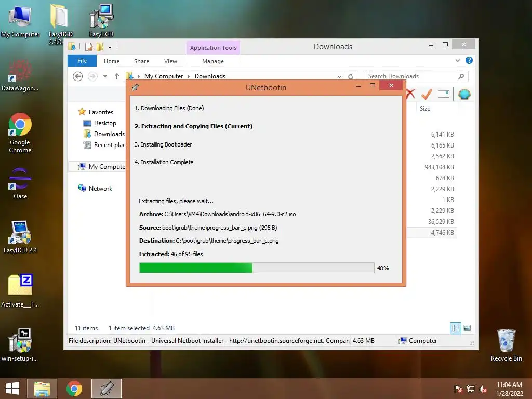
Task: Open Explorer help question mark
Action: pos(469,60)
